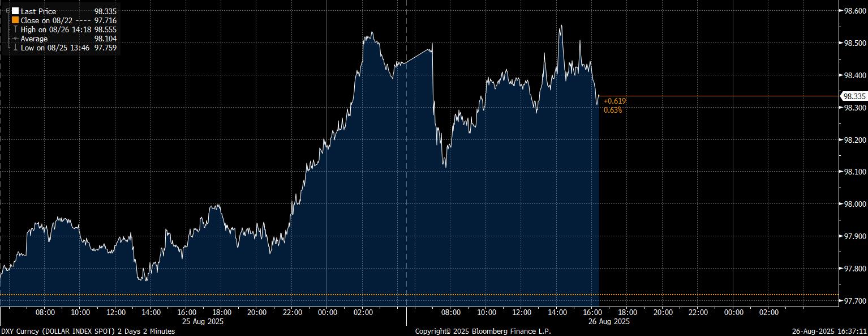Select the High on 08/26 legend label
Screen dimensions: 868x336
click(x=56, y=29)
